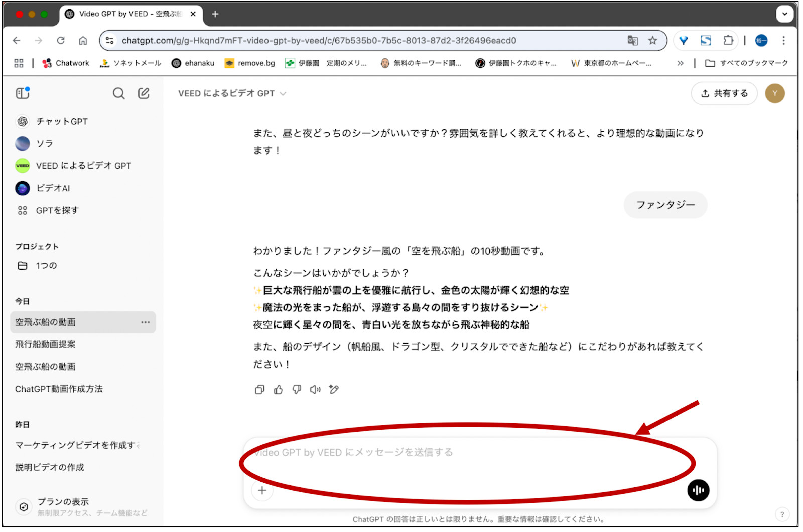Viewport: 803px width, 532px height.
Task: Expand VEED によるビデオ GPT model dropdown
Action: pos(232,93)
